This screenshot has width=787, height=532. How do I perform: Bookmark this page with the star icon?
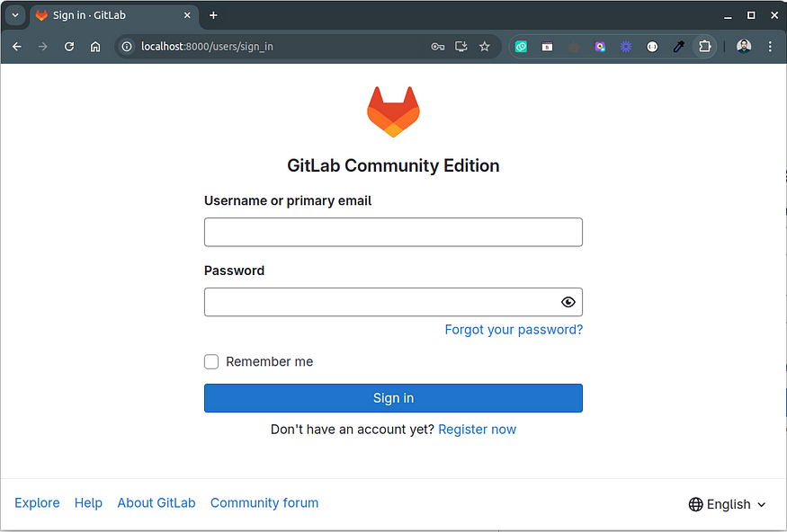coord(485,47)
